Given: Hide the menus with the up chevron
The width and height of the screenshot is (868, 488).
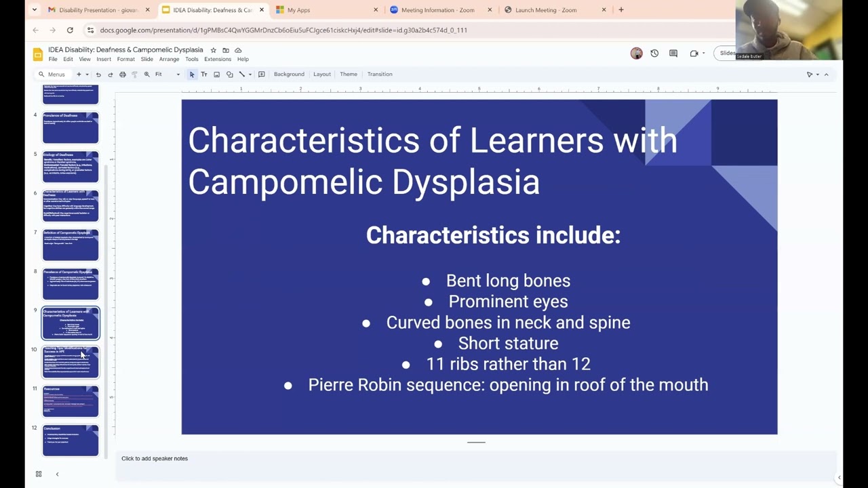Looking at the screenshot, I should point(826,75).
